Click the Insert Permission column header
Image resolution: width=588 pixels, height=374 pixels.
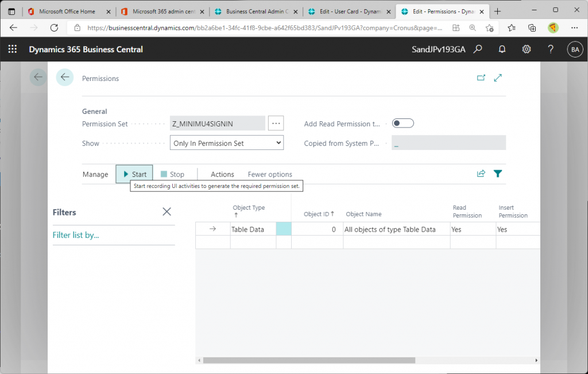(x=513, y=211)
